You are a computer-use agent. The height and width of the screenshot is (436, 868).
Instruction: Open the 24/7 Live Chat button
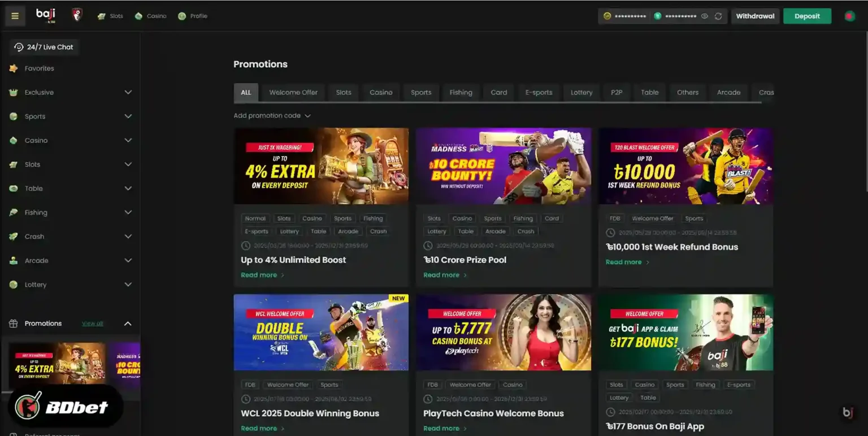coord(44,47)
